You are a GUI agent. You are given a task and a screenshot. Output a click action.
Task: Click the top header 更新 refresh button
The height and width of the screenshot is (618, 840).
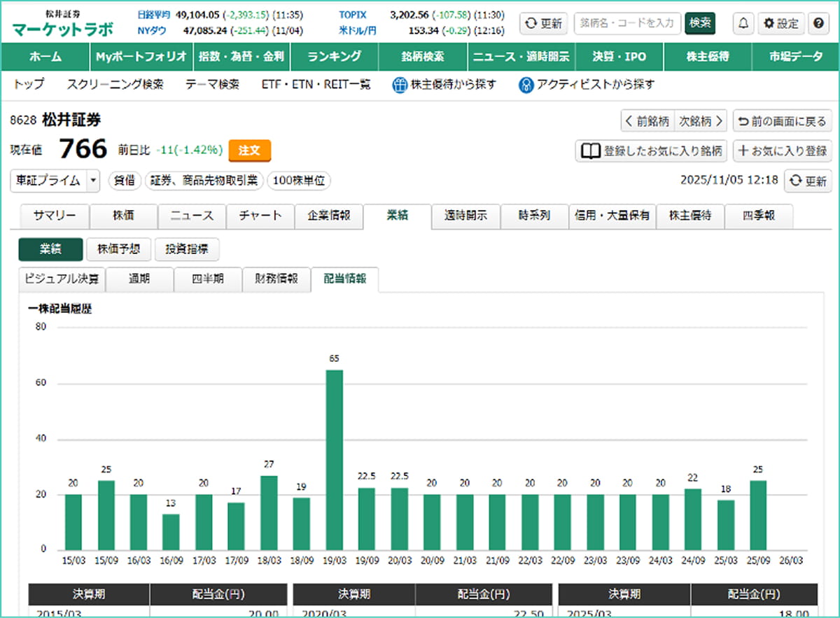[543, 23]
